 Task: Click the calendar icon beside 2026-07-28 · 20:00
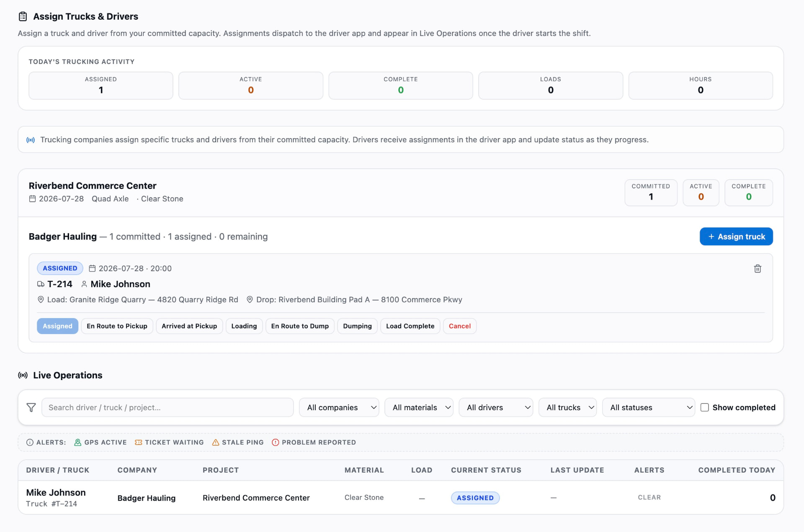[x=92, y=268]
